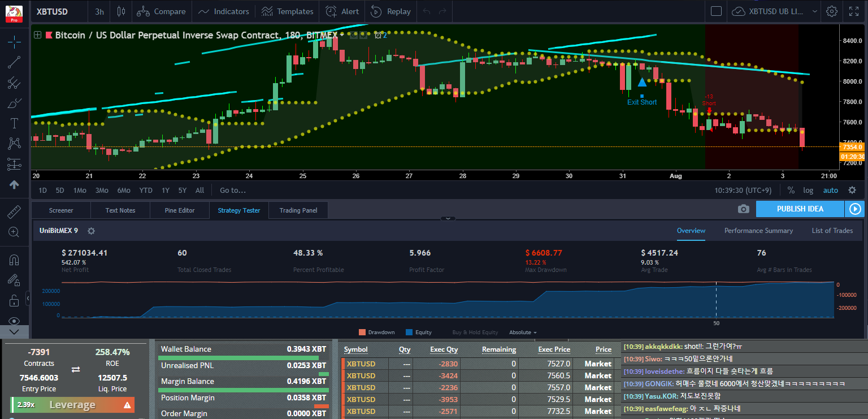
Task: Select the trend line drawing tool
Action: coord(14,62)
